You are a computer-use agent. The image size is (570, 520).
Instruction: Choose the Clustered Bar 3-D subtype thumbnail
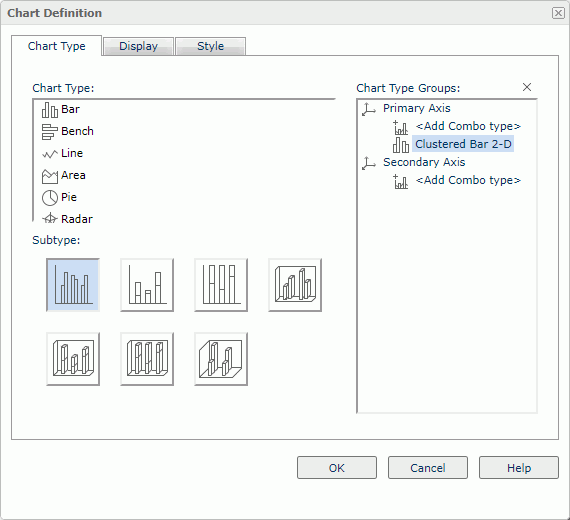pos(295,285)
